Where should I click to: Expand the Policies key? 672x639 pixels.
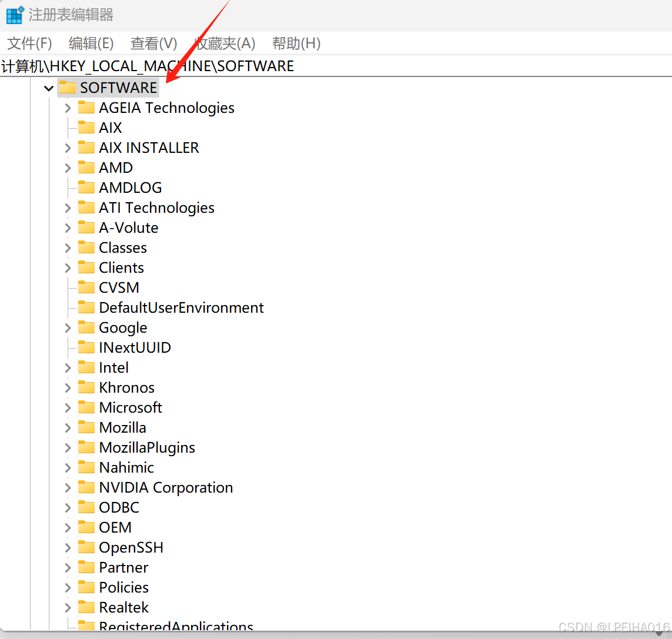pos(68,588)
